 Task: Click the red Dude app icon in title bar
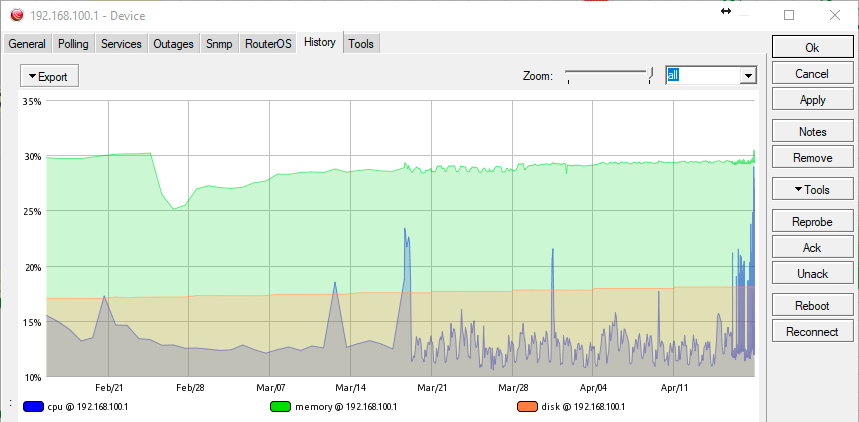(17, 15)
